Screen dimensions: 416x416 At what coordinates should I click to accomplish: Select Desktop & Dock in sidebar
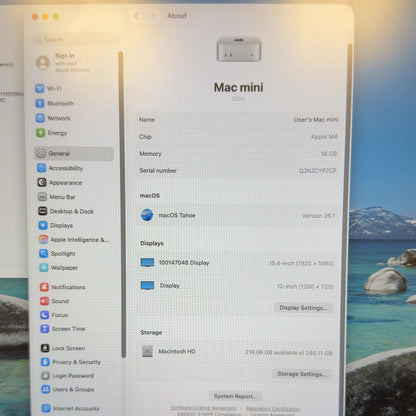66,211
